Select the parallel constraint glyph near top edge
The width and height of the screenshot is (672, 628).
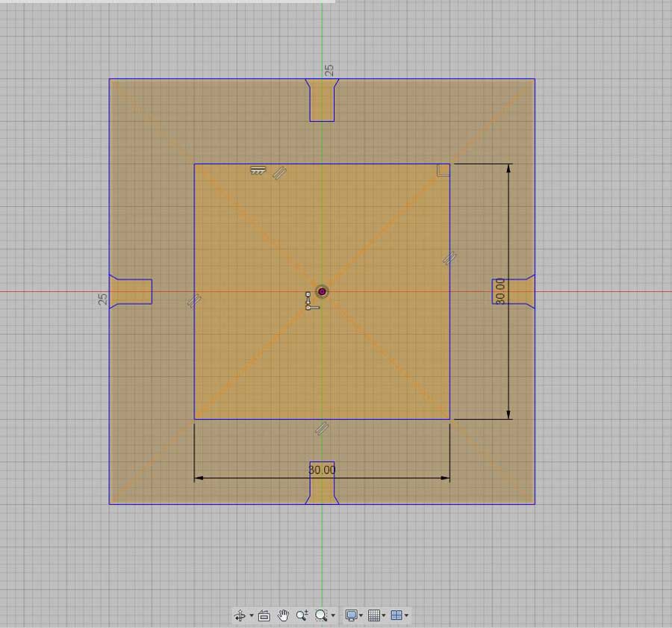(x=279, y=172)
